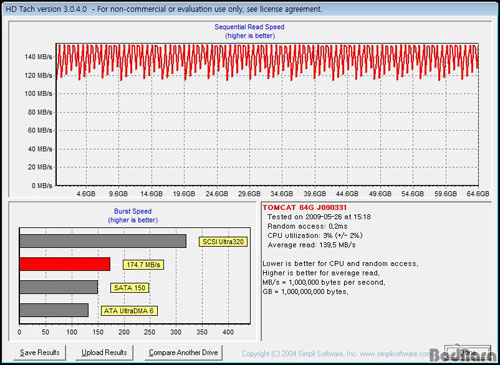The image size is (500, 365).
Task: Click the MB/s = 1,000,000 bytes note
Action: (324, 282)
